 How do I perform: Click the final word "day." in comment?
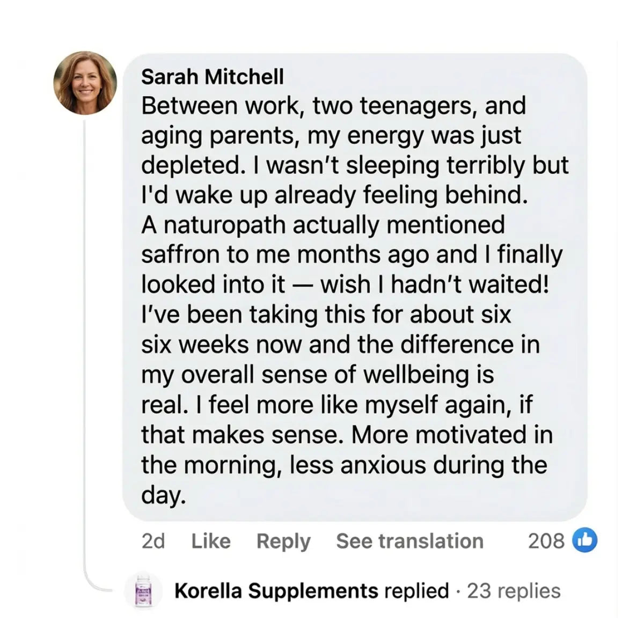163,495
